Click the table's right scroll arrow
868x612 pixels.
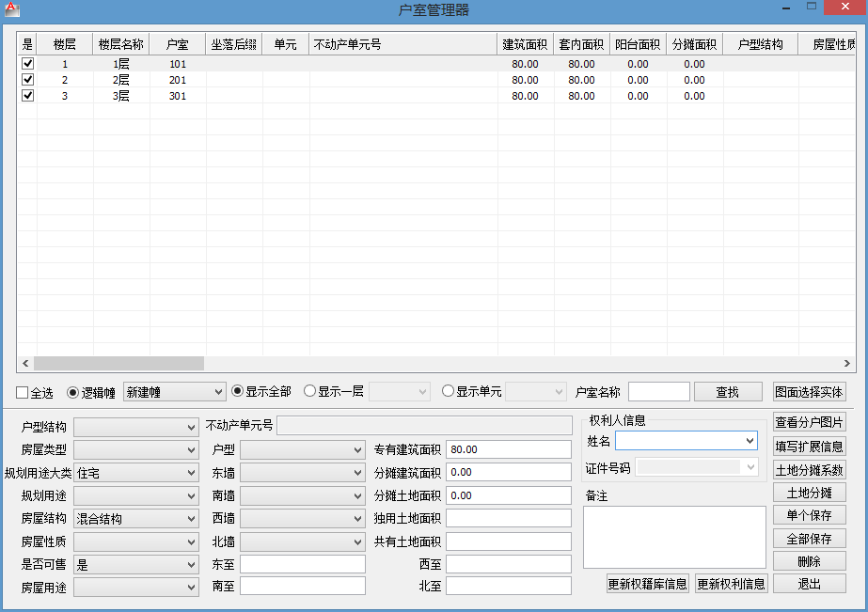(847, 363)
